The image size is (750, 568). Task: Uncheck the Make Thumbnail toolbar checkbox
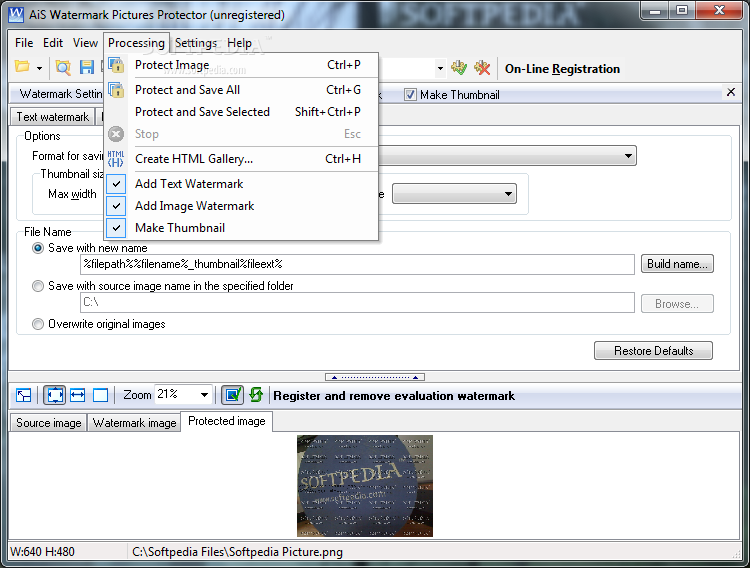[x=410, y=95]
